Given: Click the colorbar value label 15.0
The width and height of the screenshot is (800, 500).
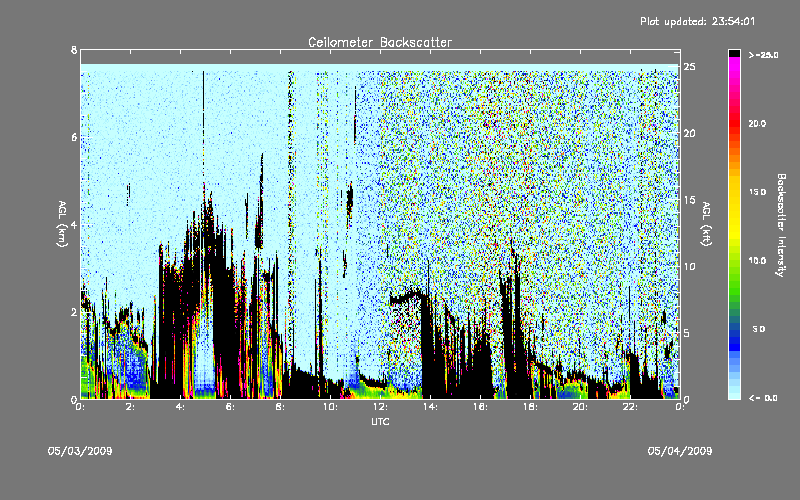Looking at the screenshot, I should pos(757,192).
